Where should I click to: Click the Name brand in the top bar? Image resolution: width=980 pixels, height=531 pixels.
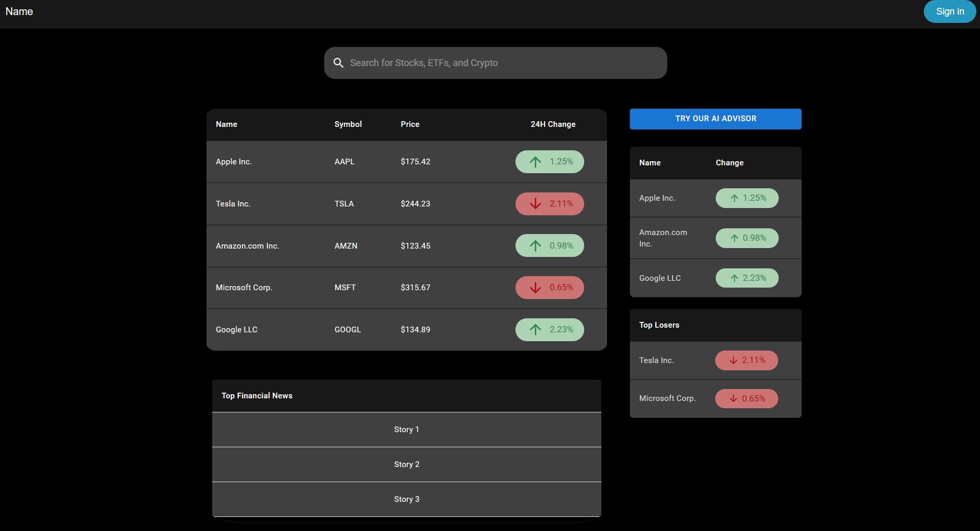19,11
